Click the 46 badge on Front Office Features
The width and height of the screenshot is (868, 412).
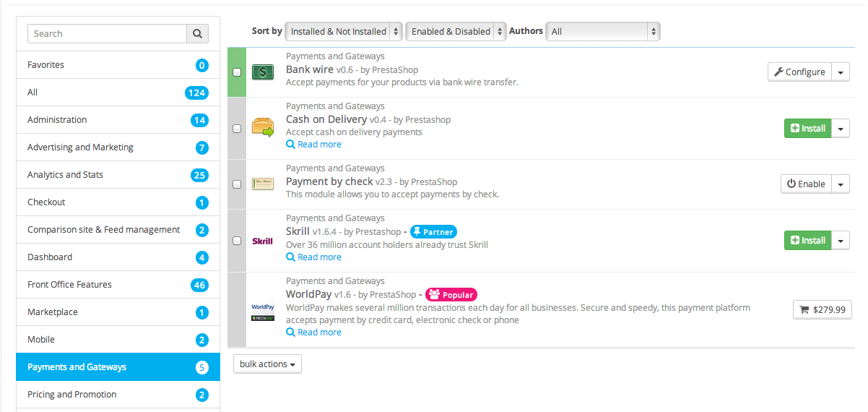click(x=199, y=285)
